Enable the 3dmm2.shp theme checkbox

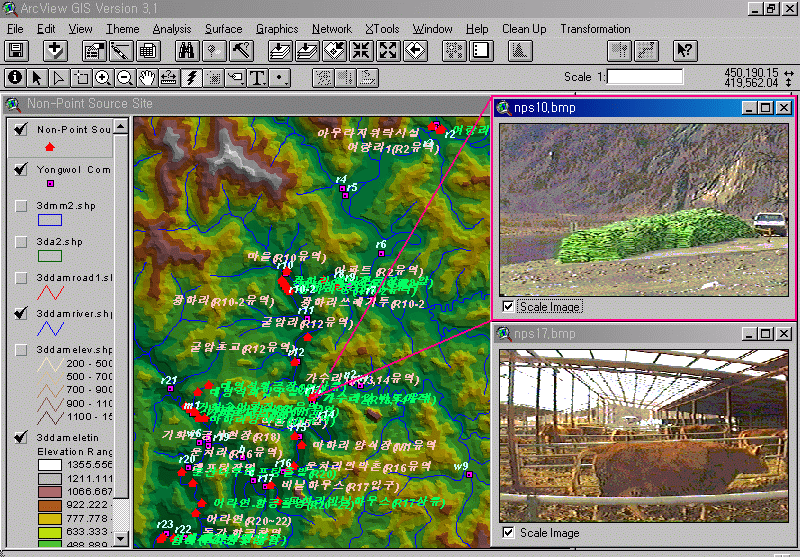[x=21, y=206]
